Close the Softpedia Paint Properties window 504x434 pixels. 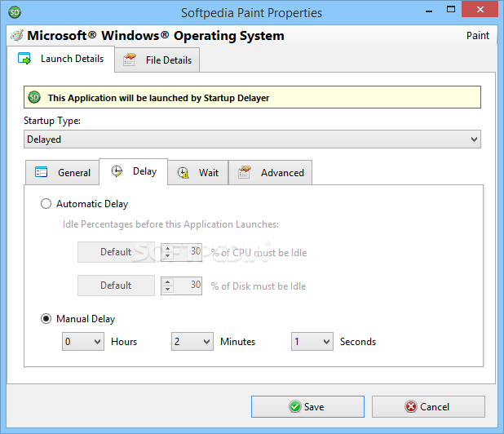click(480, 9)
